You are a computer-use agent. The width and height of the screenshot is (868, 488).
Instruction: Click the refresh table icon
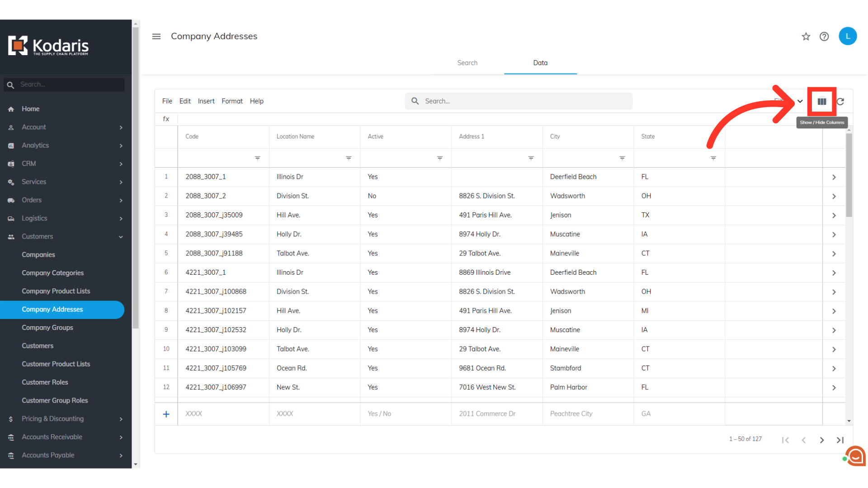840,102
